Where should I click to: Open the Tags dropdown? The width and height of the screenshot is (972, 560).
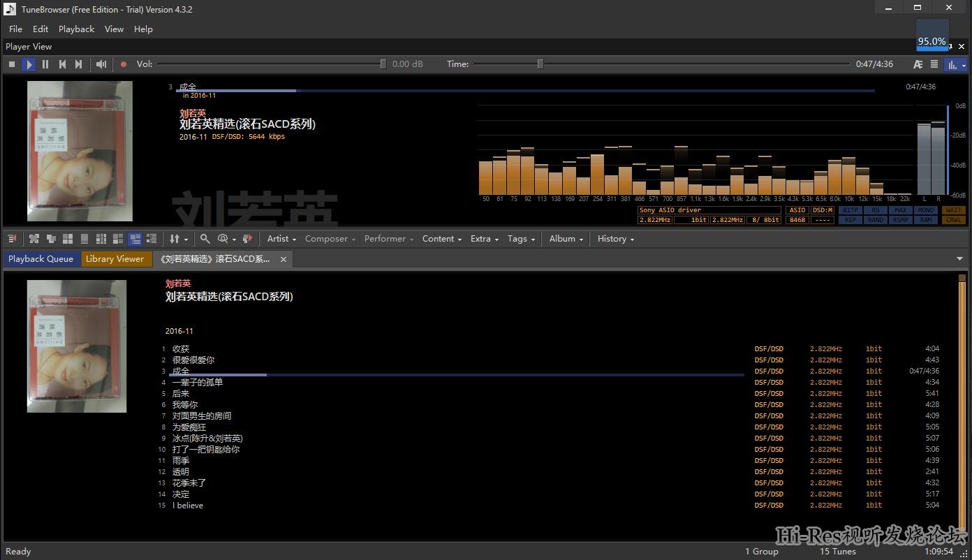pyautogui.click(x=521, y=239)
